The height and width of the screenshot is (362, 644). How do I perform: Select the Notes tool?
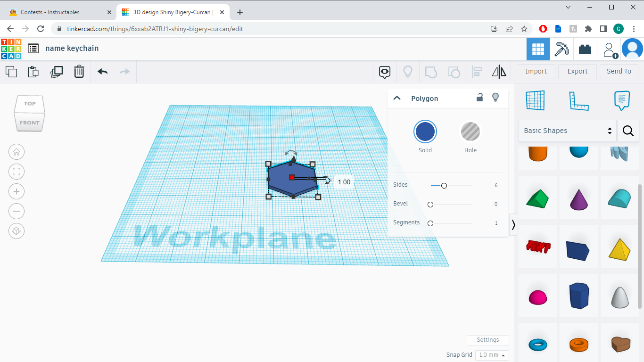622,100
